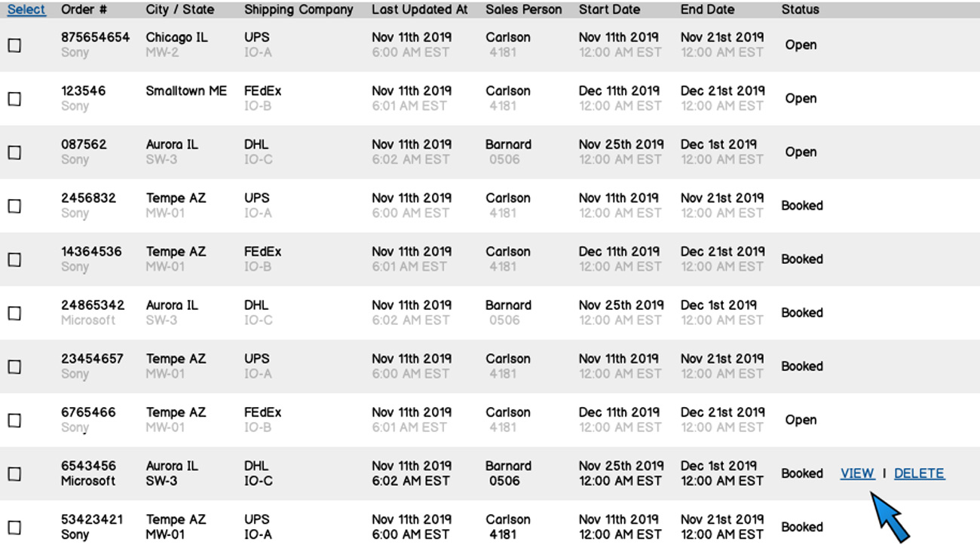
Task: Toggle checkbox for order 24865342
Action: [14, 313]
